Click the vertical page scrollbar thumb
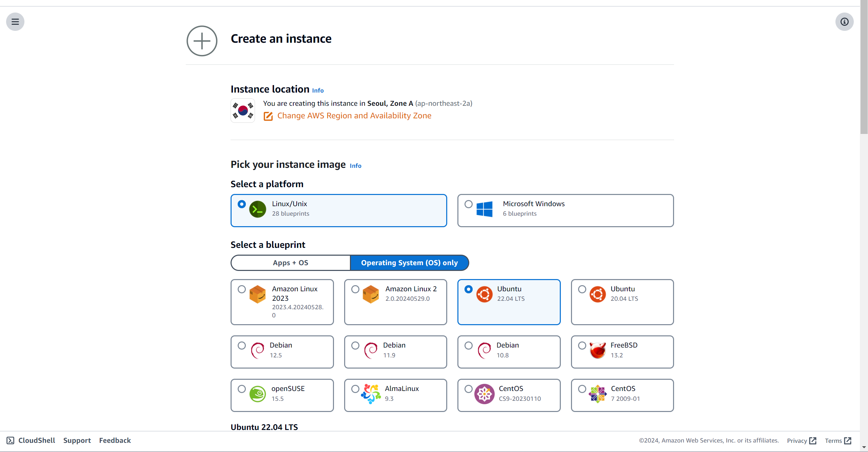The width and height of the screenshot is (868, 452). tap(864, 68)
